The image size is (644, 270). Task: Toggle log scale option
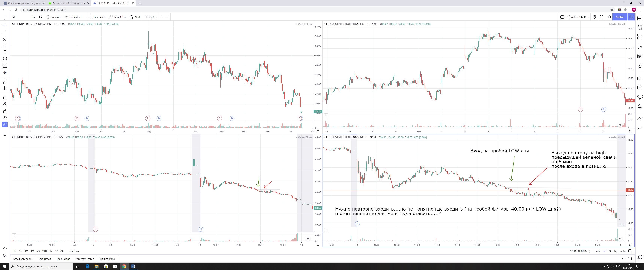(x=616, y=251)
